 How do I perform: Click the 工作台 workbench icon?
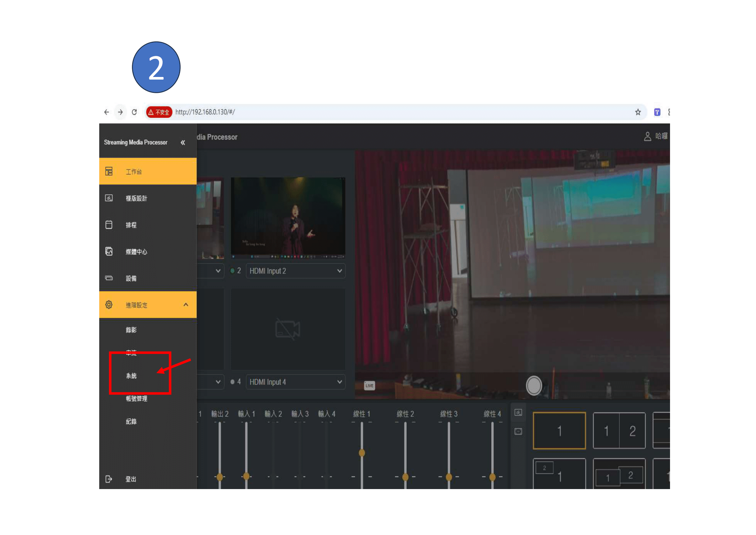tap(109, 171)
